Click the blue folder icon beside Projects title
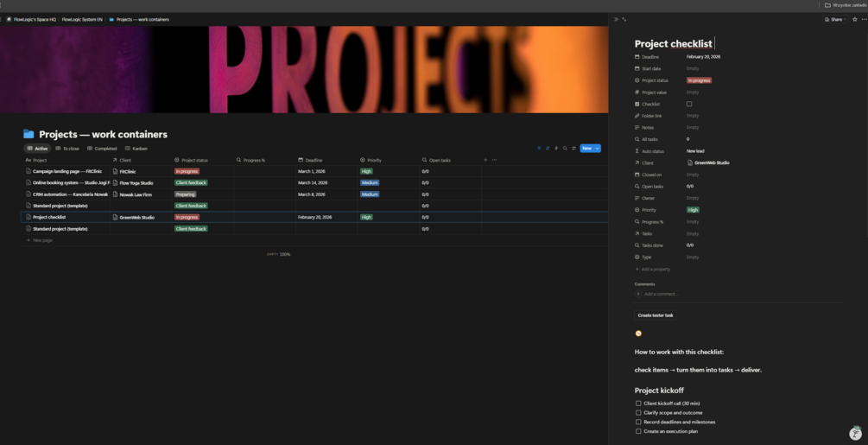This screenshot has height=445, width=868. coord(29,134)
